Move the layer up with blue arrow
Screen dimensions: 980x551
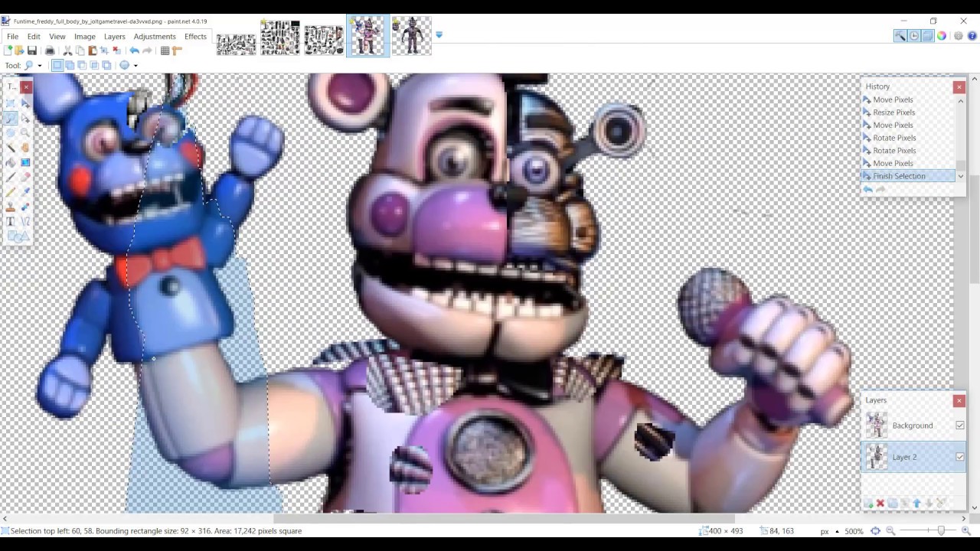click(916, 503)
